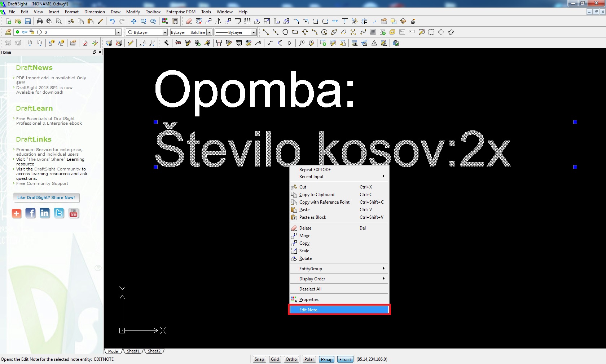Expand the layer selection dropdown
Image resolution: width=606 pixels, height=364 pixels.
tap(118, 32)
